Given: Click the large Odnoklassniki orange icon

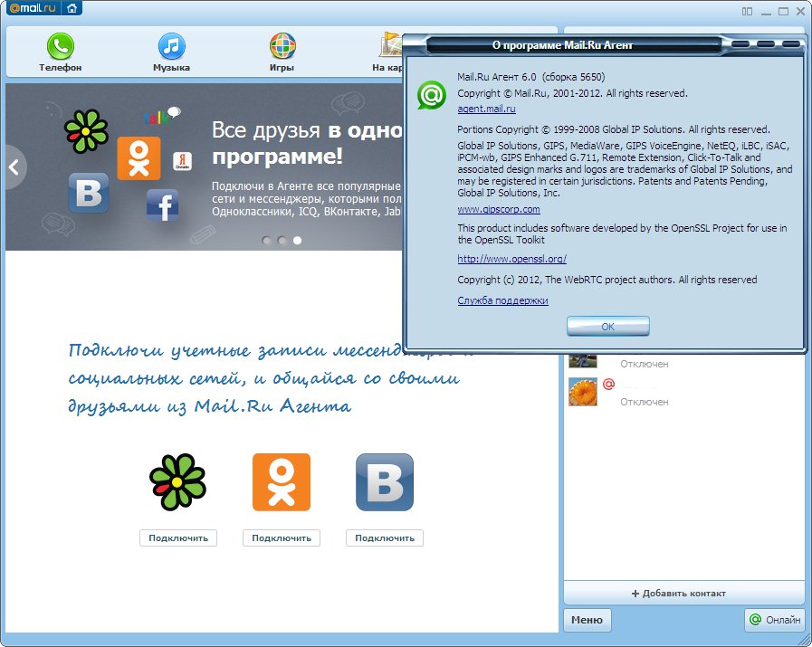Looking at the screenshot, I should pos(281,482).
